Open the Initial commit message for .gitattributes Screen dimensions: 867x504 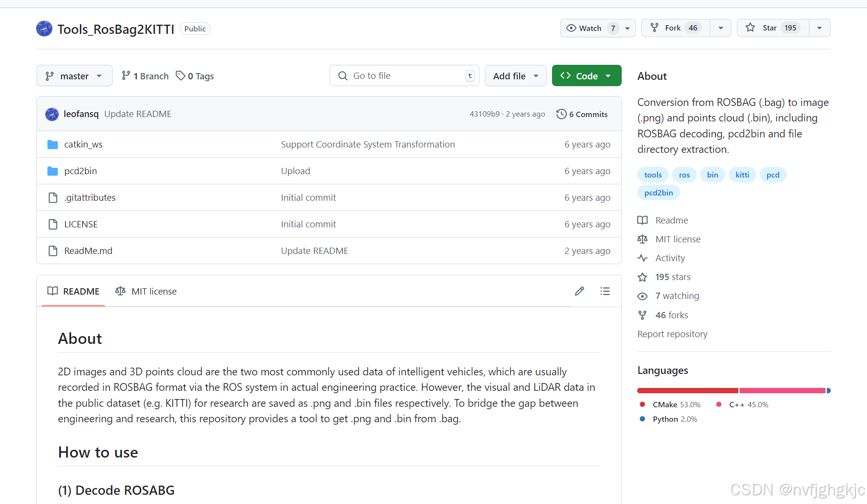(308, 198)
